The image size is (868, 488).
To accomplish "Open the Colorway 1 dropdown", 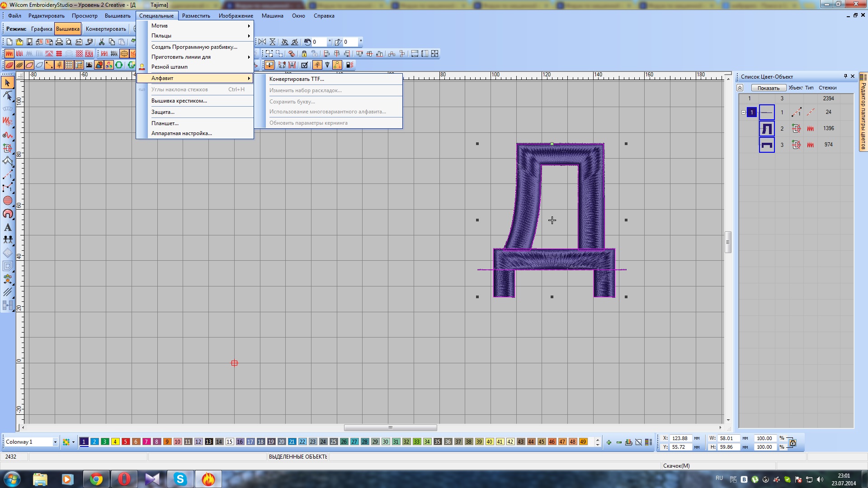I will click(55, 442).
